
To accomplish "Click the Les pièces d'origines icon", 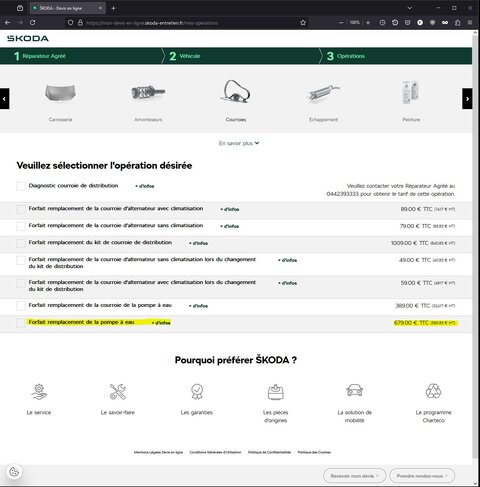I will pyautogui.click(x=276, y=392).
